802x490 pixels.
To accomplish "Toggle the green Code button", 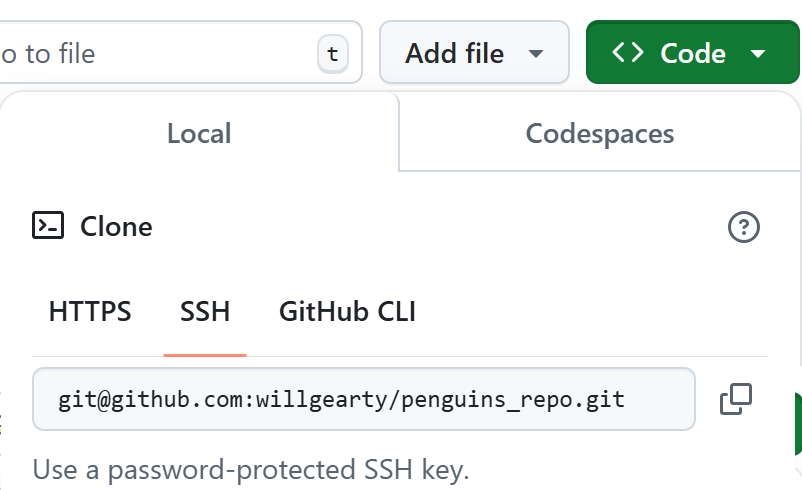I will pos(693,52).
